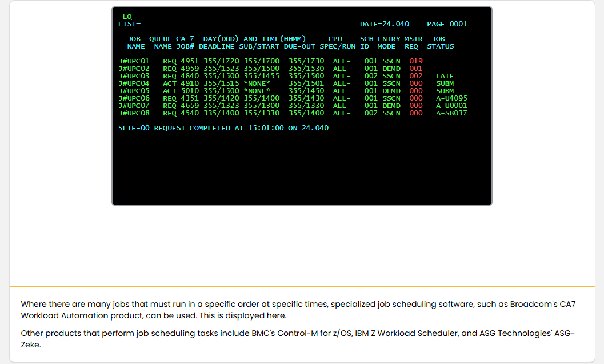
Task: Click the LQ command text
Action: pyautogui.click(x=127, y=17)
